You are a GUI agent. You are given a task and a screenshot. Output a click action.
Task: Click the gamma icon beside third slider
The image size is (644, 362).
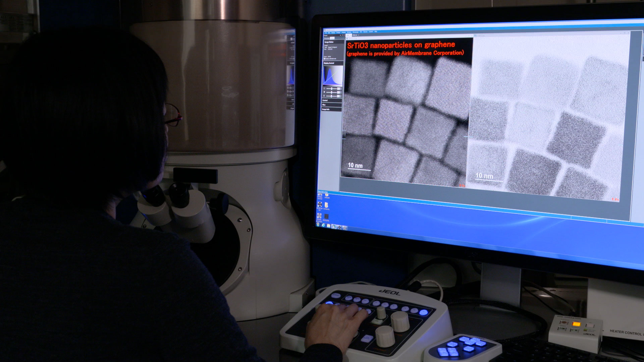324,96
